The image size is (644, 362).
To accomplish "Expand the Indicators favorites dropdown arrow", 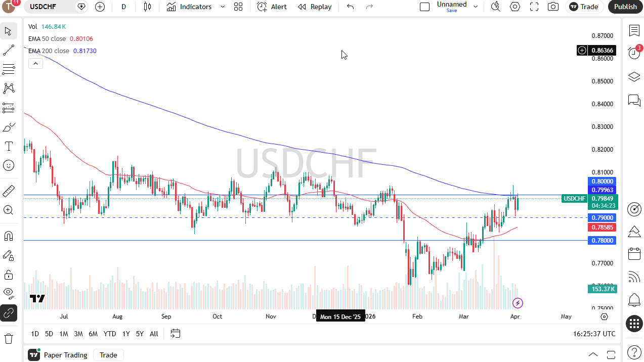I will pos(223,7).
